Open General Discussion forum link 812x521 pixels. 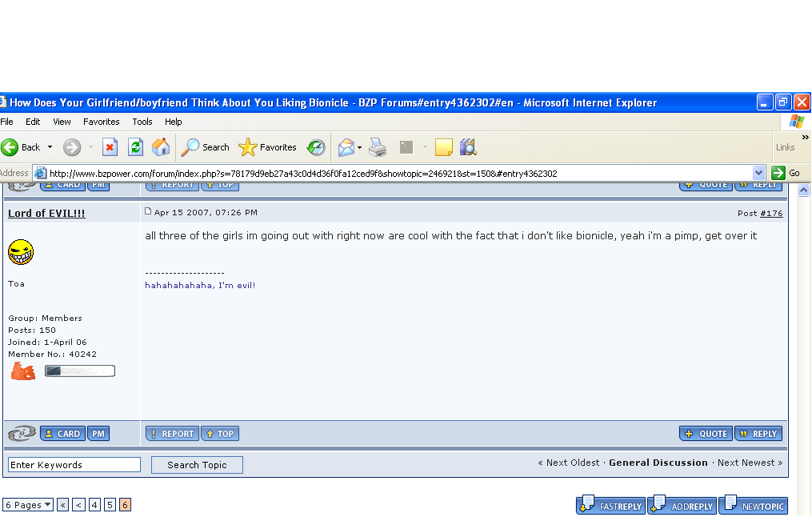[x=658, y=463]
